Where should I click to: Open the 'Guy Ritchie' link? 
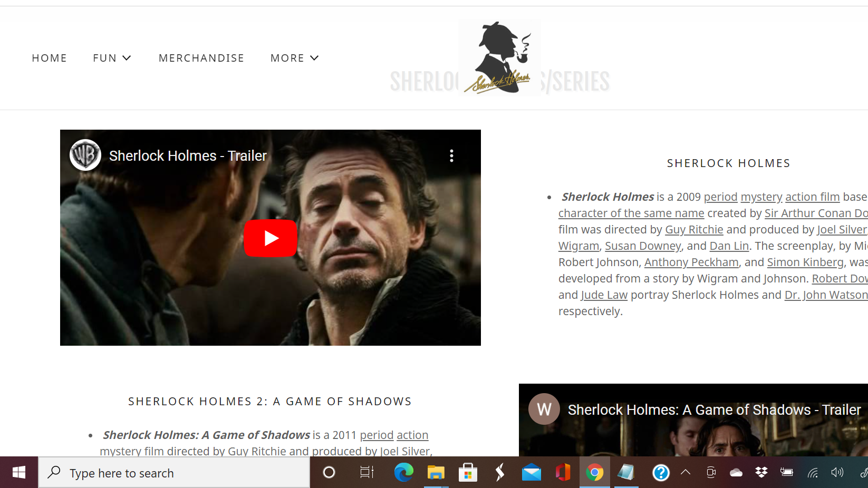(694, 229)
